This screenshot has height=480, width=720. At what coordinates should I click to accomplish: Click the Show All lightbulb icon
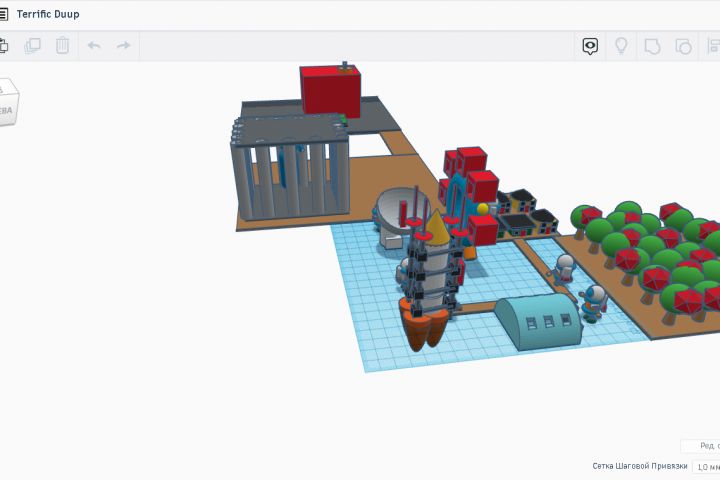coord(621,46)
